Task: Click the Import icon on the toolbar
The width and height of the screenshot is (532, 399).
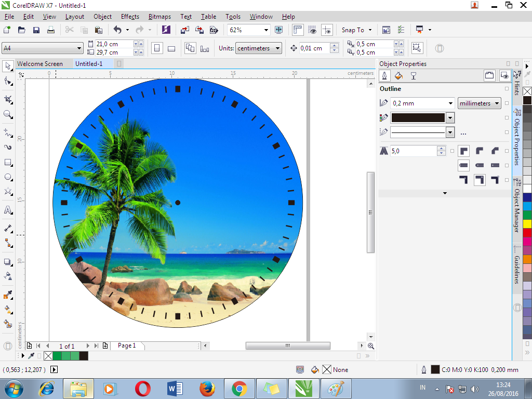Action: [x=184, y=30]
